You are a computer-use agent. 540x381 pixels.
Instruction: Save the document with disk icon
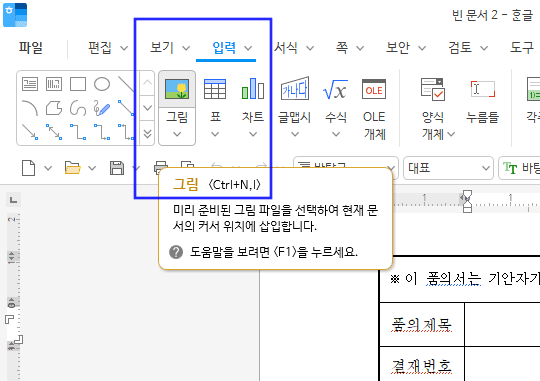(x=117, y=168)
